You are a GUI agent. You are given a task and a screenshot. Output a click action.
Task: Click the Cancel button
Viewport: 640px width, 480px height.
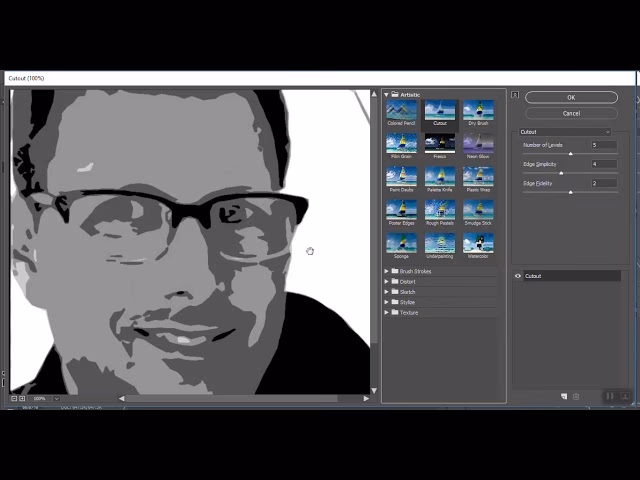point(571,113)
